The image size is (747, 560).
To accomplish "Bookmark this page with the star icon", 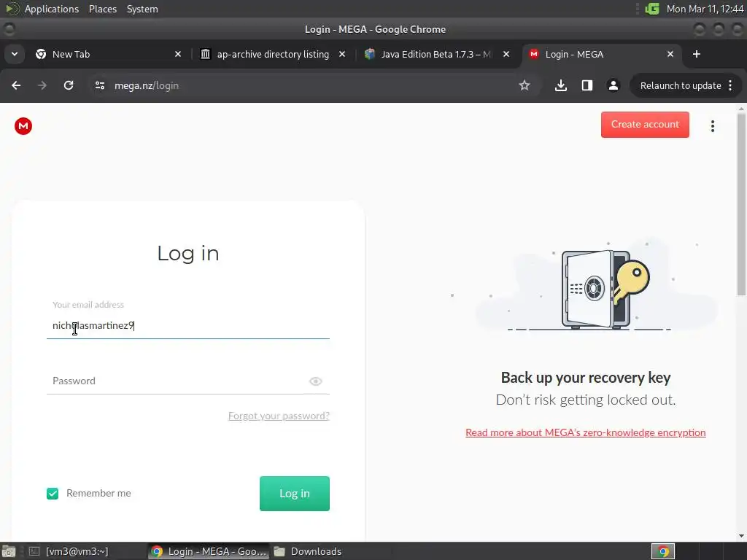I will 524,85.
